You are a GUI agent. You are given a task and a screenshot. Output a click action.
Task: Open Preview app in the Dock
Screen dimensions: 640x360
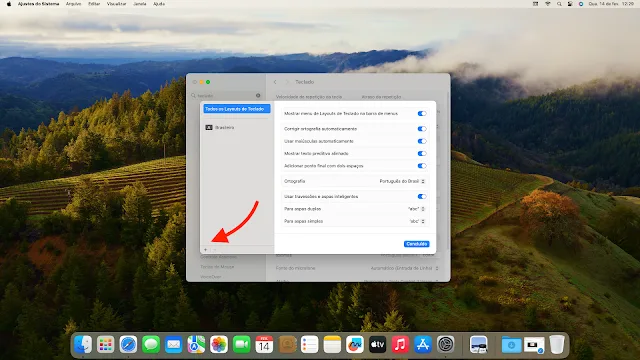pyautogui.click(x=478, y=345)
